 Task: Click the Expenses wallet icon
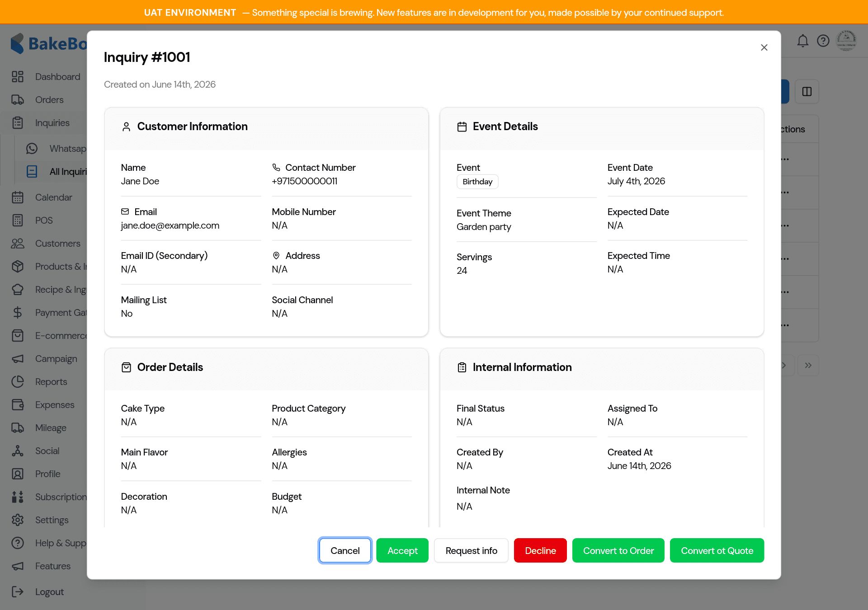coord(18,405)
